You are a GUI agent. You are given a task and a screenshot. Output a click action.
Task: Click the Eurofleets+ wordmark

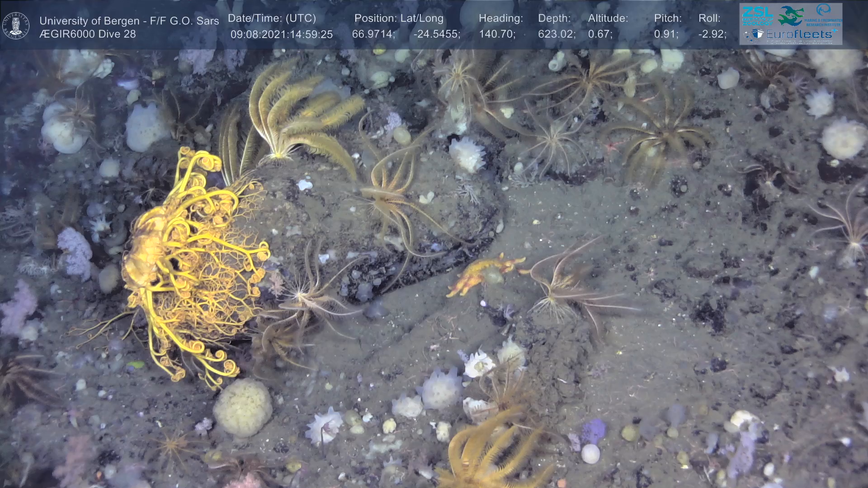(801, 34)
